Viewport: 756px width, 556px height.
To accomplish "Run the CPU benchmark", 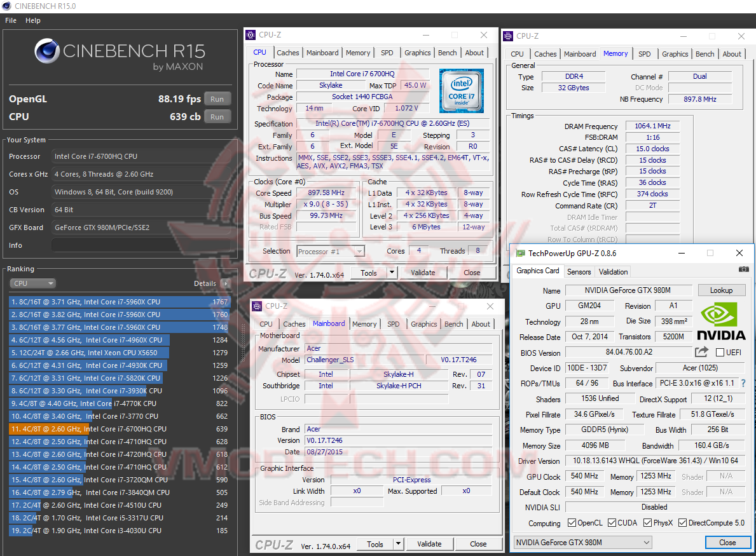I will (x=217, y=116).
